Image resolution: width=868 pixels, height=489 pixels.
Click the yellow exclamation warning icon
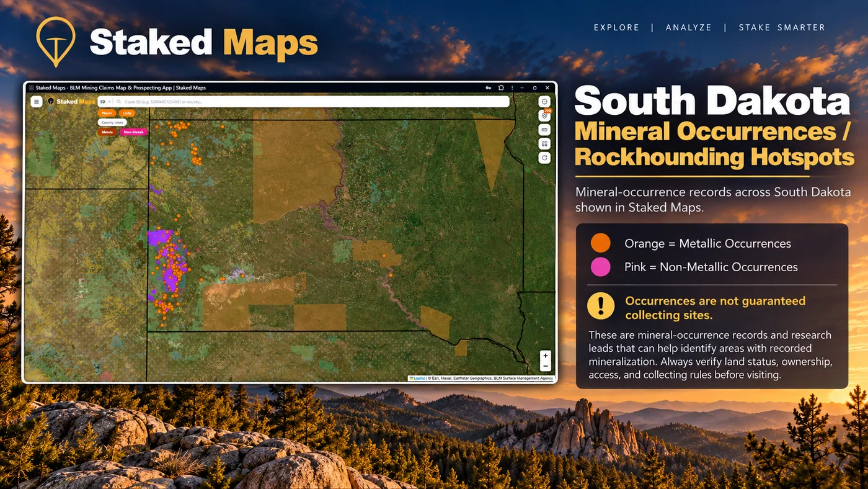coord(601,306)
